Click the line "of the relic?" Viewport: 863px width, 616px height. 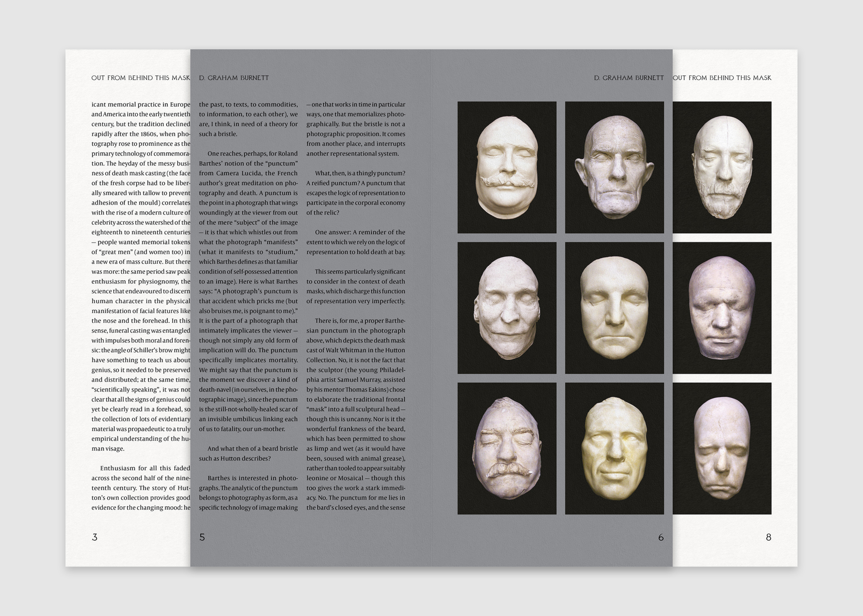pos(323,213)
